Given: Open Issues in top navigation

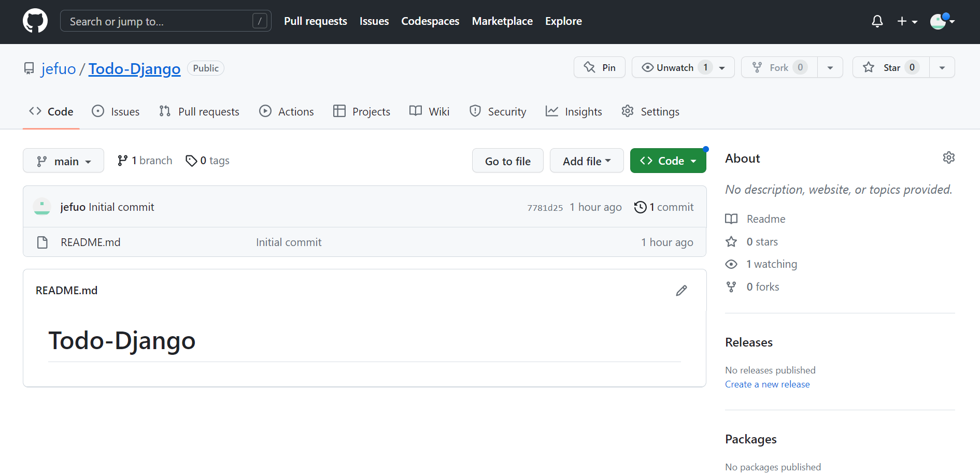Looking at the screenshot, I should click(x=374, y=21).
